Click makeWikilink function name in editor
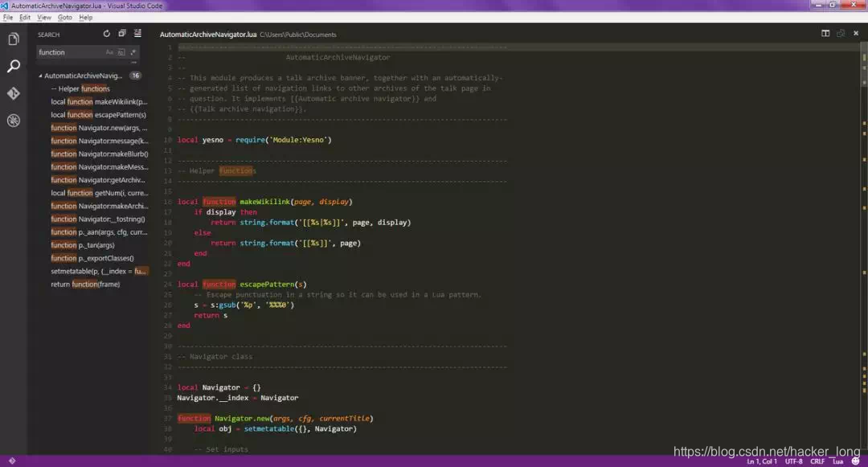Screen dimensions: 868x467 [x=264, y=202]
